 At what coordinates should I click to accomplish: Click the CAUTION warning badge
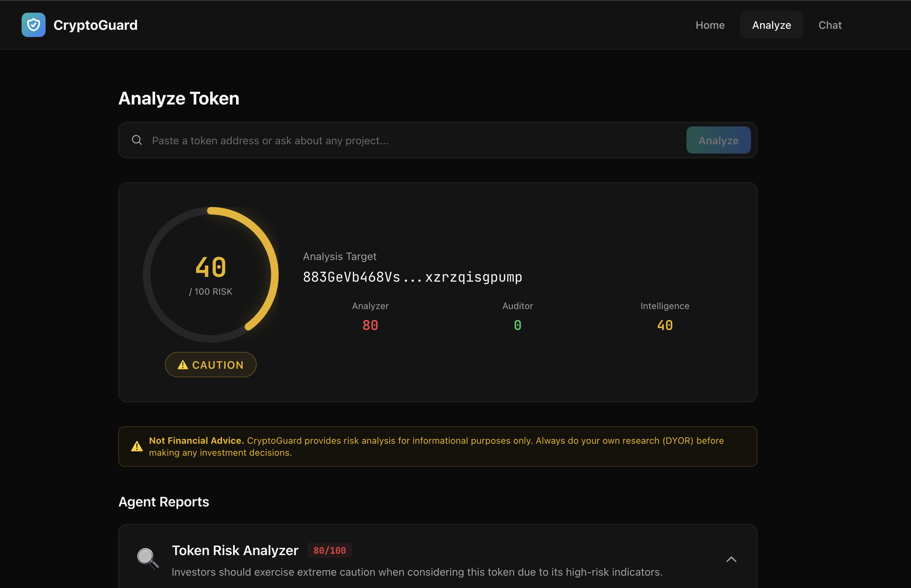click(211, 365)
